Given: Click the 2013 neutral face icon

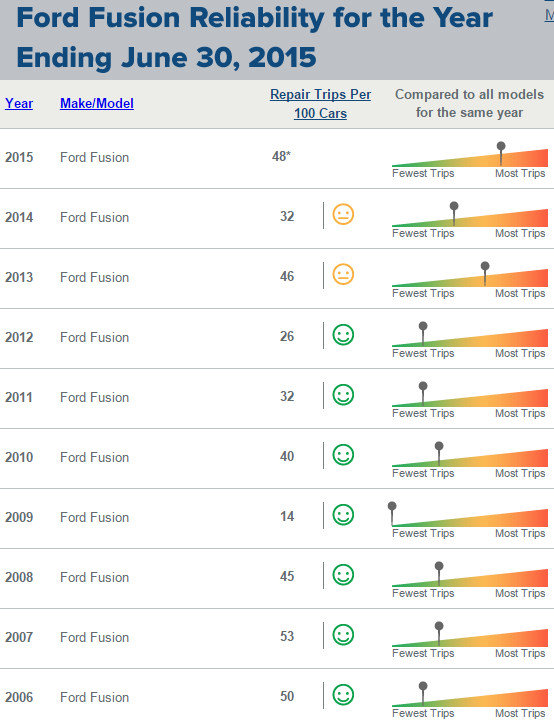Looking at the screenshot, I should coord(343,274).
